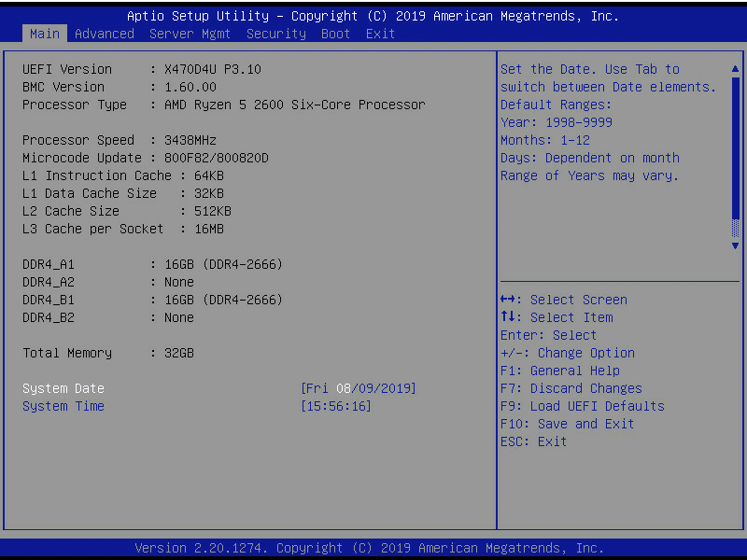Viewport: 747px width, 560px height.
Task: Select the System Date setting
Action: [x=63, y=388]
